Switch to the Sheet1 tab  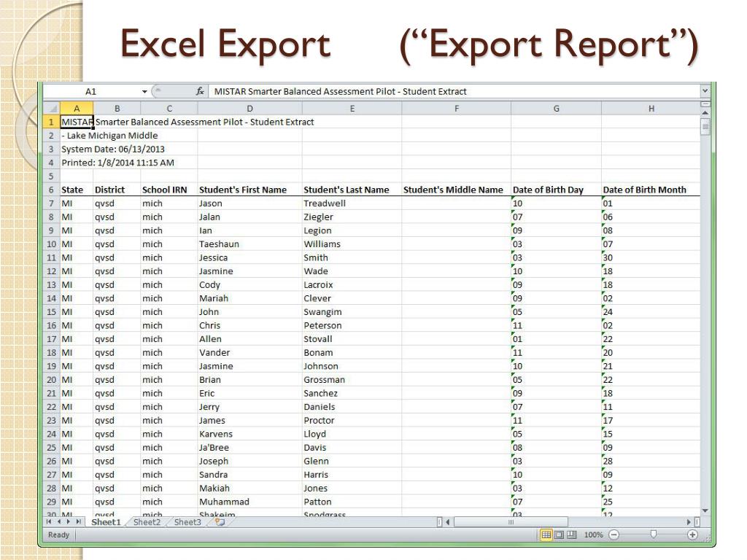[x=106, y=522]
